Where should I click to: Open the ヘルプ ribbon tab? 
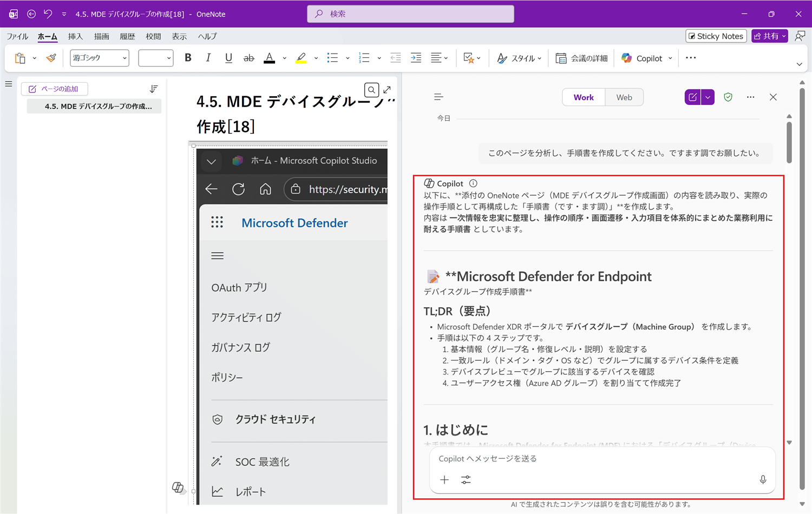click(207, 36)
